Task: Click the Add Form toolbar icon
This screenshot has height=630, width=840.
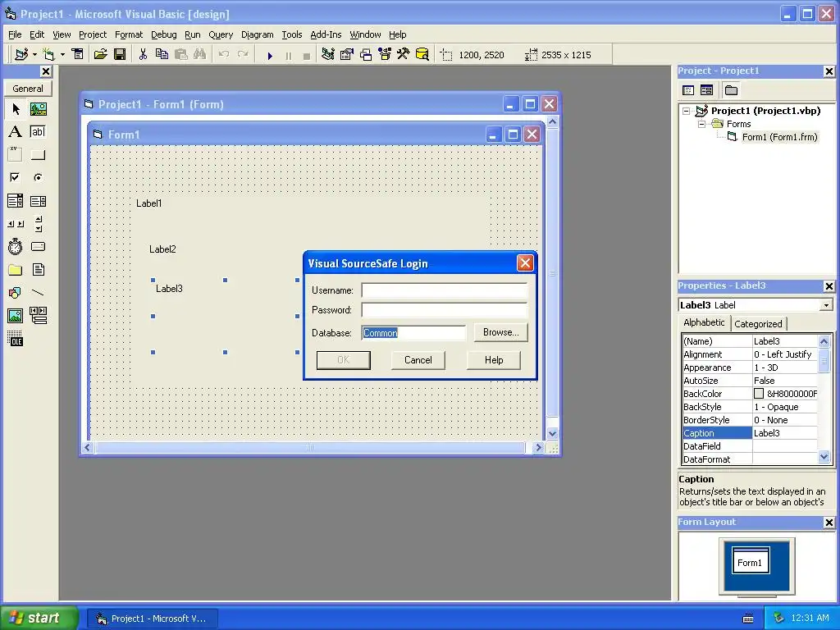Action: [x=48, y=55]
